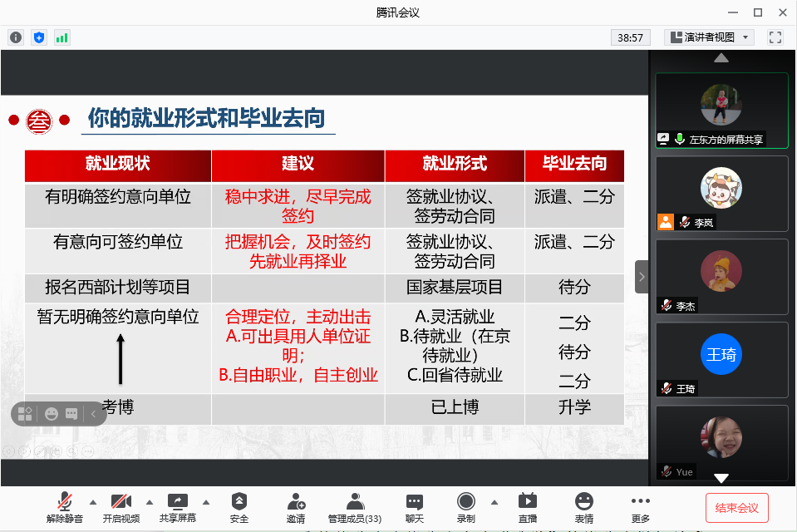Open 管理成员(33) member management
This screenshot has width=797, height=532.
pyautogui.click(x=355, y=507)
